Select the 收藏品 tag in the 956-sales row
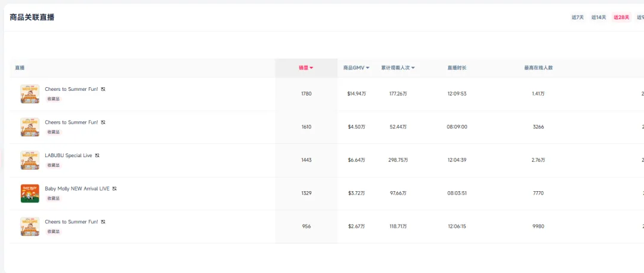Screen dimensions: 644x273 (54, 231)
